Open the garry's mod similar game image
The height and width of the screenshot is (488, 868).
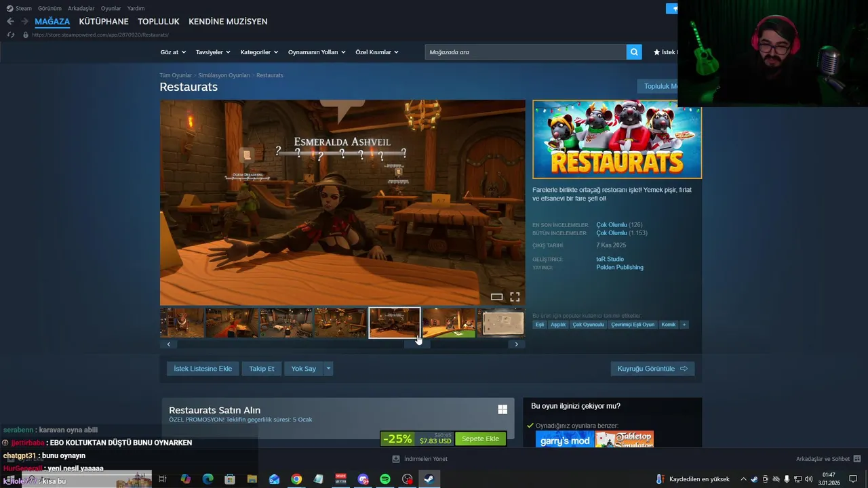point(564,439)
